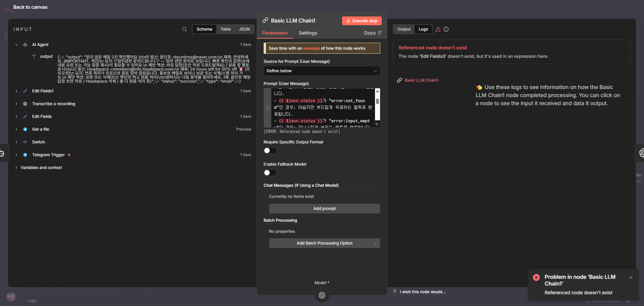The height and width of the screenshot is (306, 644).
Task: Expand the Switch input node
Action: pos(16,142)
